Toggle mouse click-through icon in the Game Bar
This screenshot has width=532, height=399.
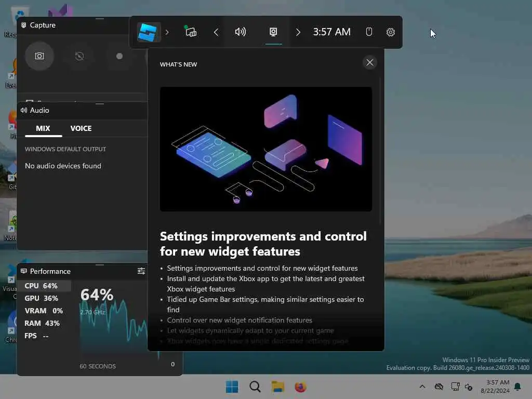tap(369, 32)
